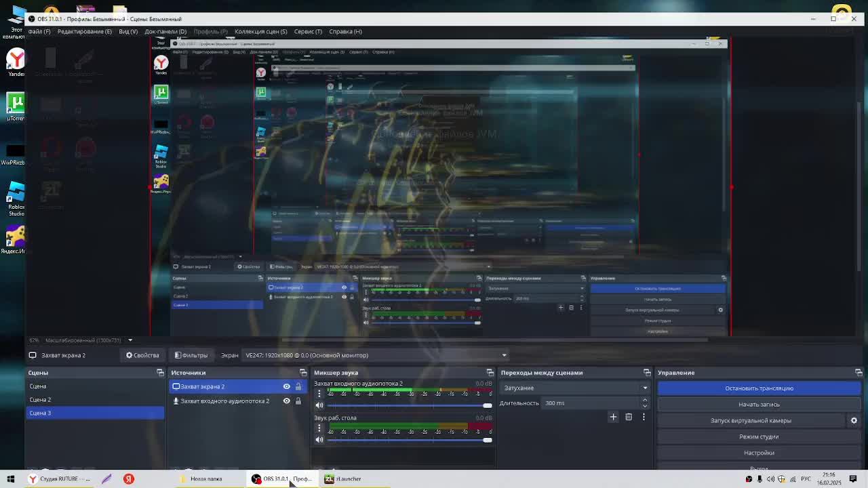
Task: Click Остановить трансляцию button
Action: (759, 388)
